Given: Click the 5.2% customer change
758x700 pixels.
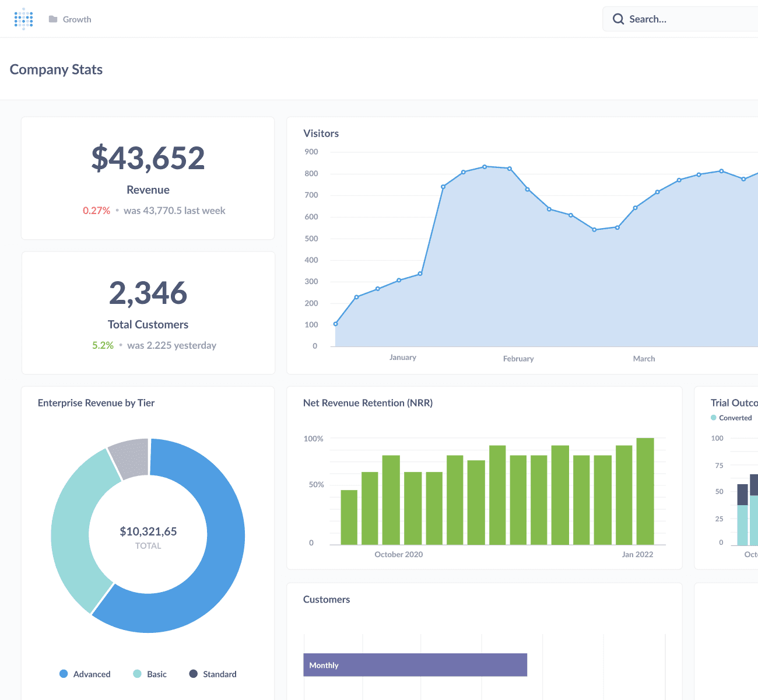Looking at the screenshot, I should pyautogui.click(x=103, y=345).
